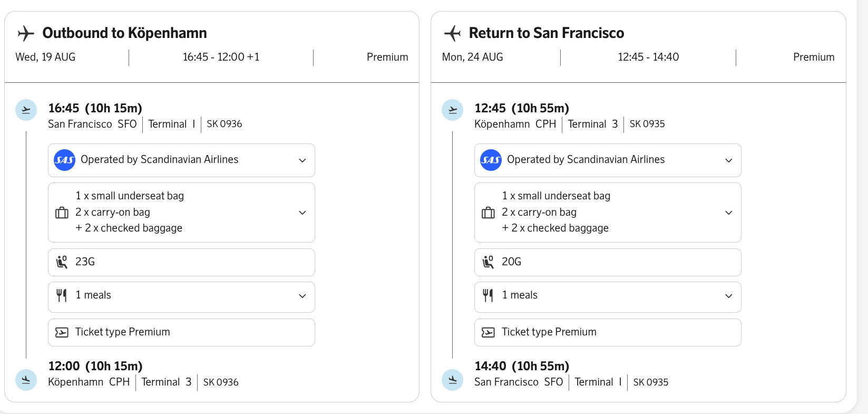Click return 1 x small underseat bag text
868x414 pixels.
pos(556,196)
